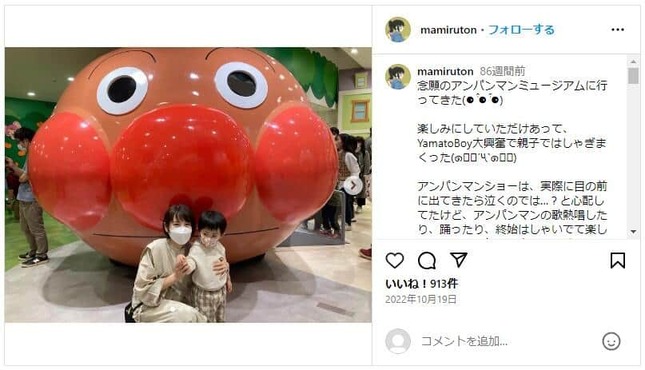
Task: Follow the account via フォローする
Action: pyautogui.click(x=521, y=30)
